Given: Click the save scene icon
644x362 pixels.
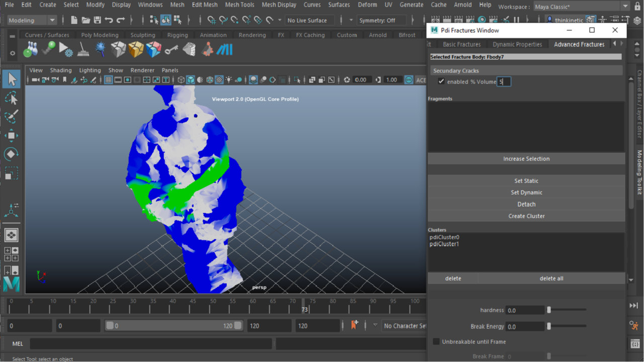Looking at the screenshot, I should coord(97,20).
